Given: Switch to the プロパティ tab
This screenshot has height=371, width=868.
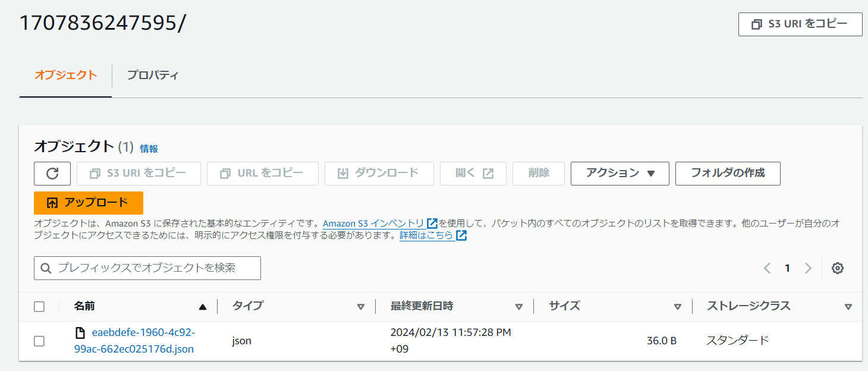Looking at the screenshot, I should (x=153, y=75).
